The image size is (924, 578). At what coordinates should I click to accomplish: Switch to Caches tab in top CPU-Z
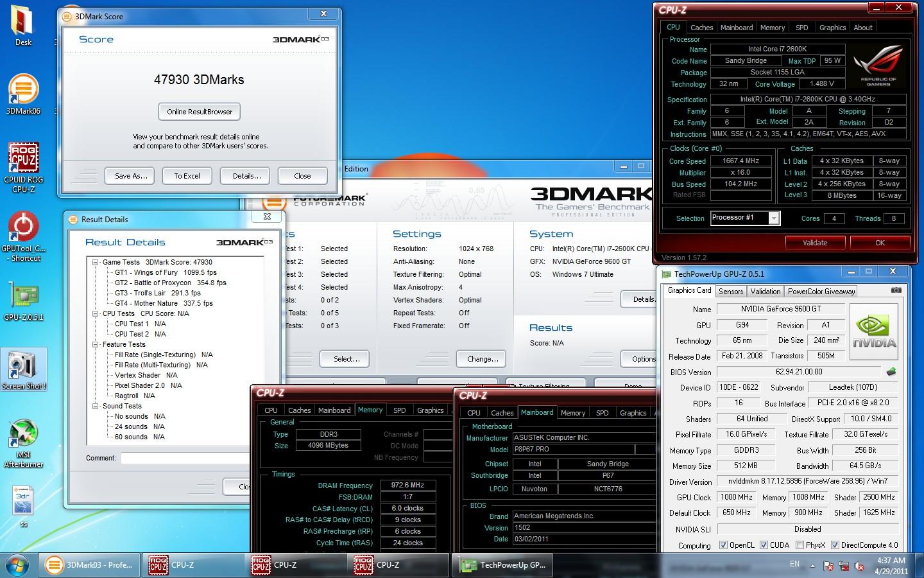tap(701, 28)
